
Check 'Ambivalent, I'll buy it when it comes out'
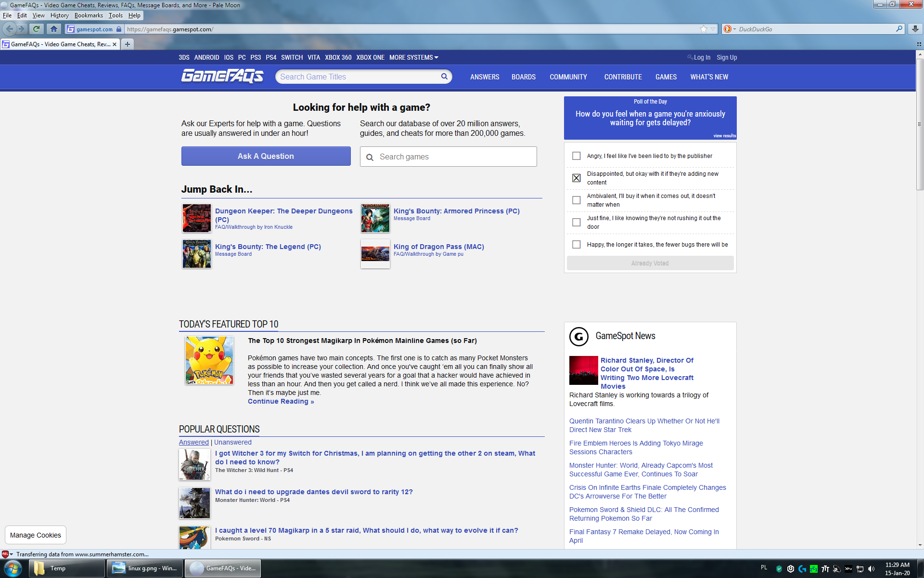[x=576, y=200]
